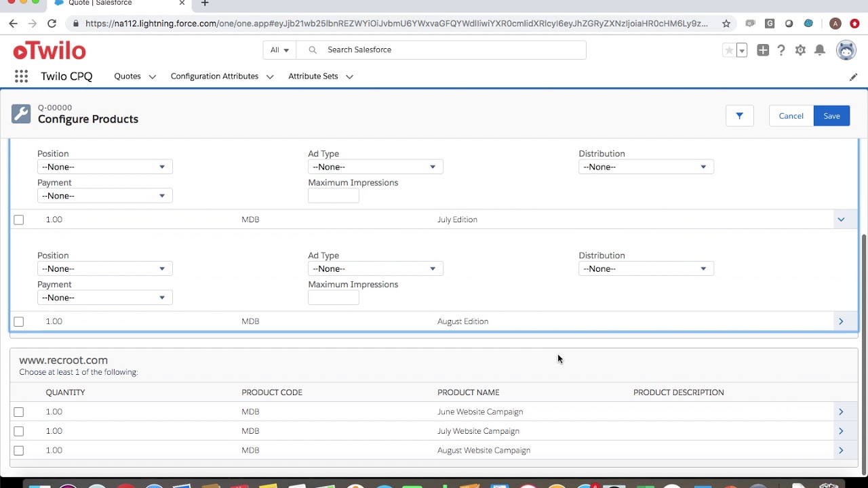Bookmark this page with star icon

pos(726,24)
